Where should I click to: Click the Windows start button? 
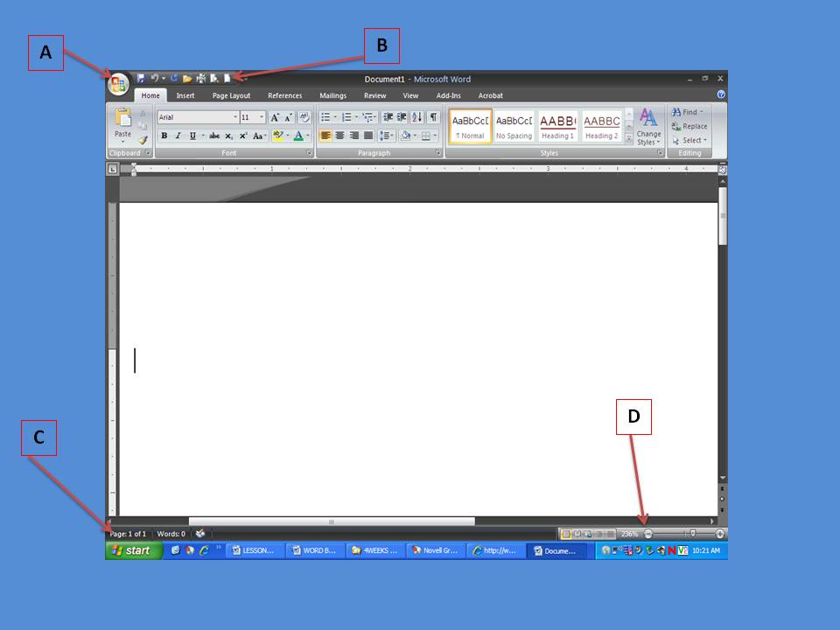click(x=134, y=550)
